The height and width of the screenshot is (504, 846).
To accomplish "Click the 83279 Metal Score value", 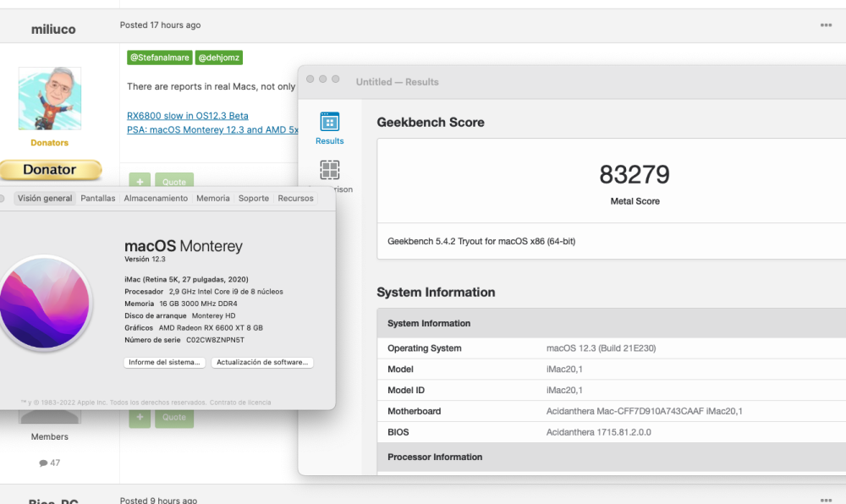I will 634,175.
